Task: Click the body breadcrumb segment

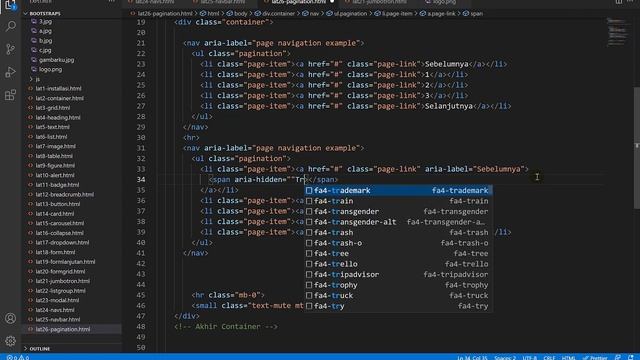Action: 240,13
